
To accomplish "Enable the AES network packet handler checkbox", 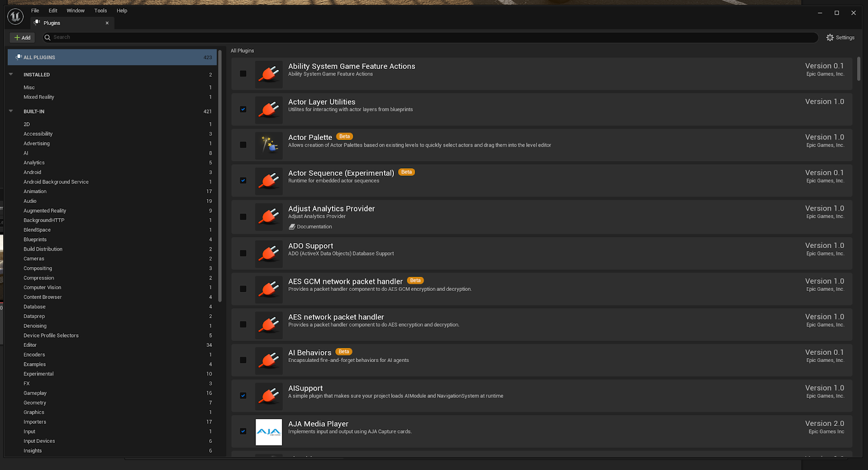I will point(243,325).
